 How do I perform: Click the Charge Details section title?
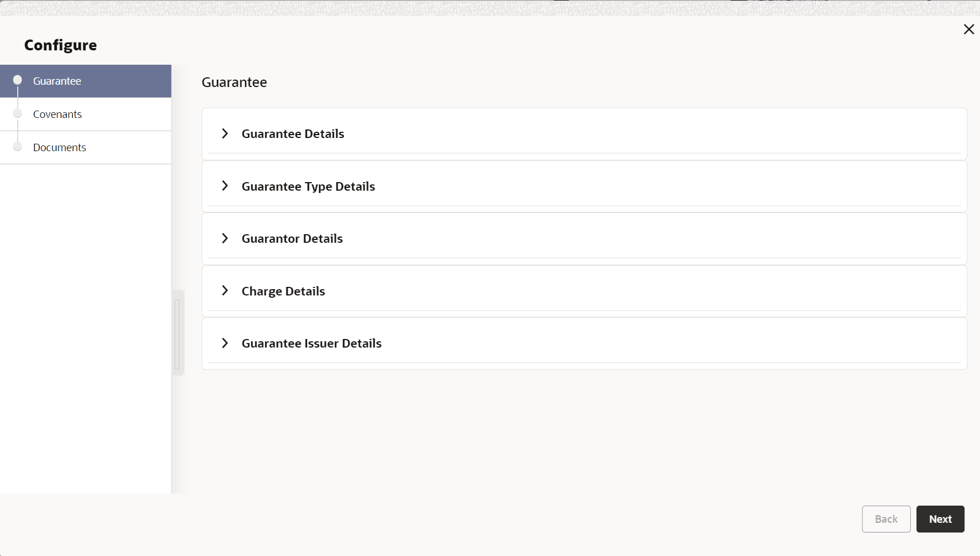point(283,291)
